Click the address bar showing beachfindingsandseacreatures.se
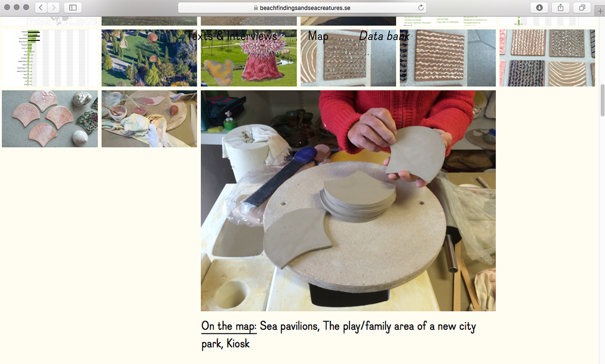The width and height of the screenshot is (605, 364). [302, 8]
